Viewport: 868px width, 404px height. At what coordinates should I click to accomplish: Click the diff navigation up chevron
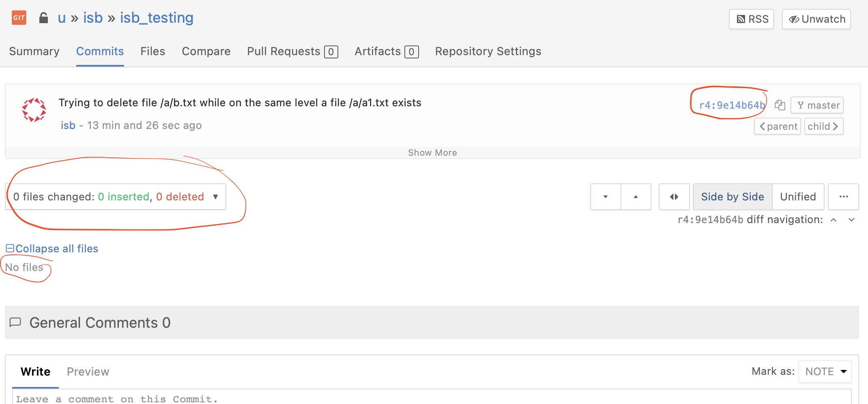834,220
